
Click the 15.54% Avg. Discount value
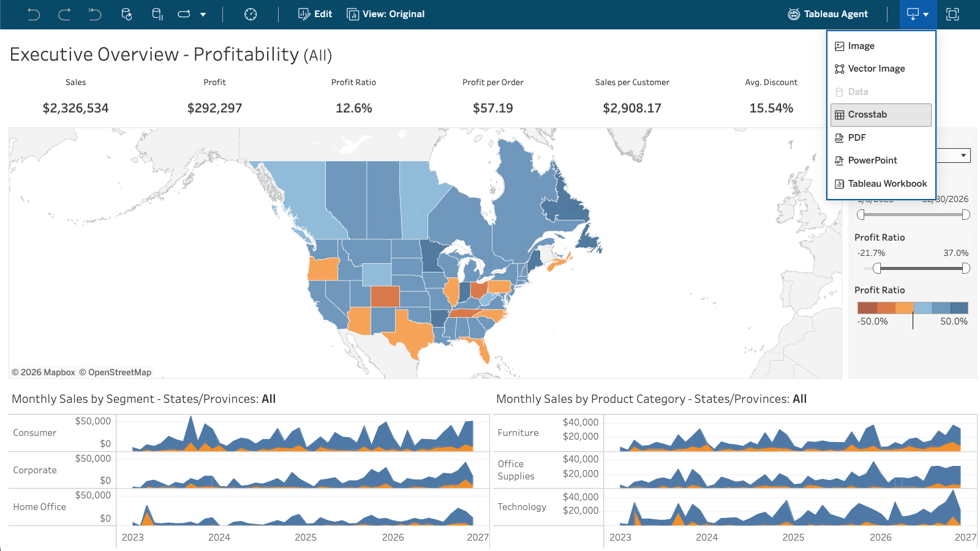(771, 108)
